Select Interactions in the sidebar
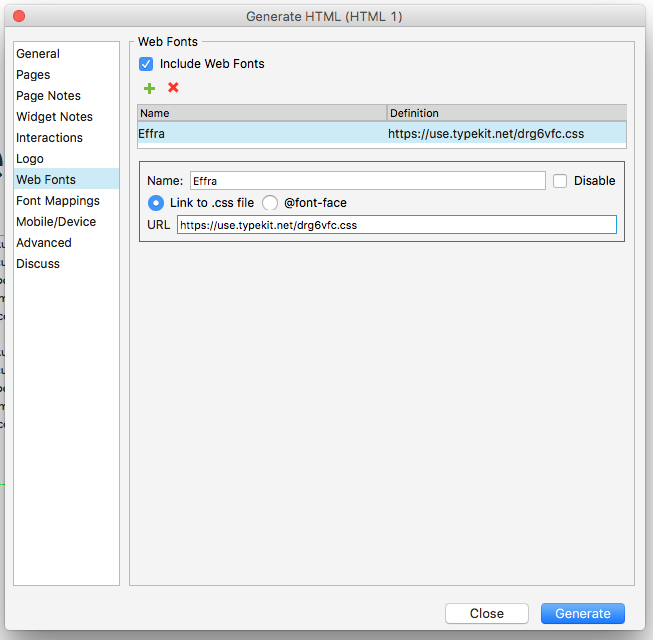The image size is (653, 640). (x=49, y=138)
